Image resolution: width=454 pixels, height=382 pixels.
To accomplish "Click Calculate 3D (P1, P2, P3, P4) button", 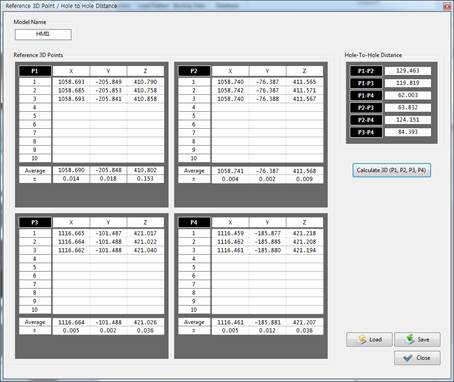I will point(392,170).
